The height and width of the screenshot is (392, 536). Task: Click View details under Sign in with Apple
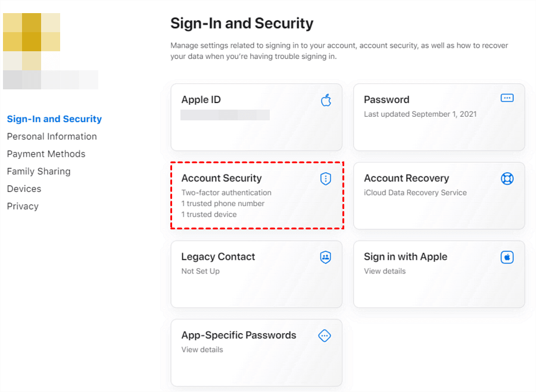click(x=385, y=271)
